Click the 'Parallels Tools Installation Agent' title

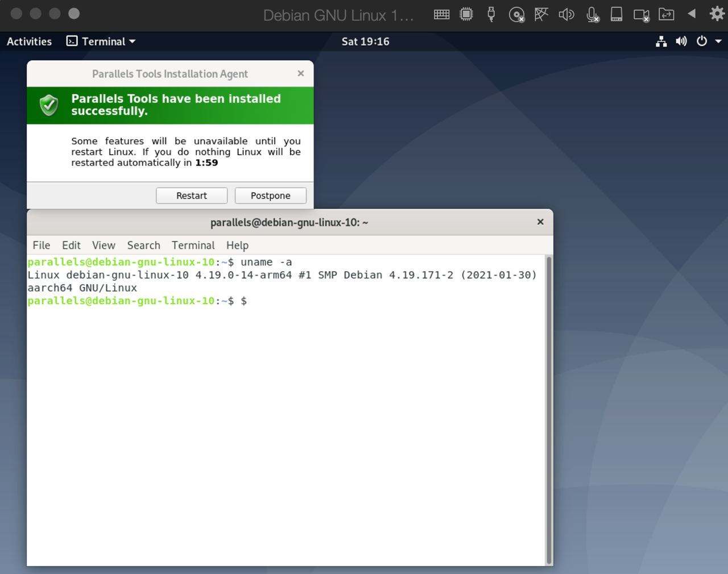click(x=170, y=74)
